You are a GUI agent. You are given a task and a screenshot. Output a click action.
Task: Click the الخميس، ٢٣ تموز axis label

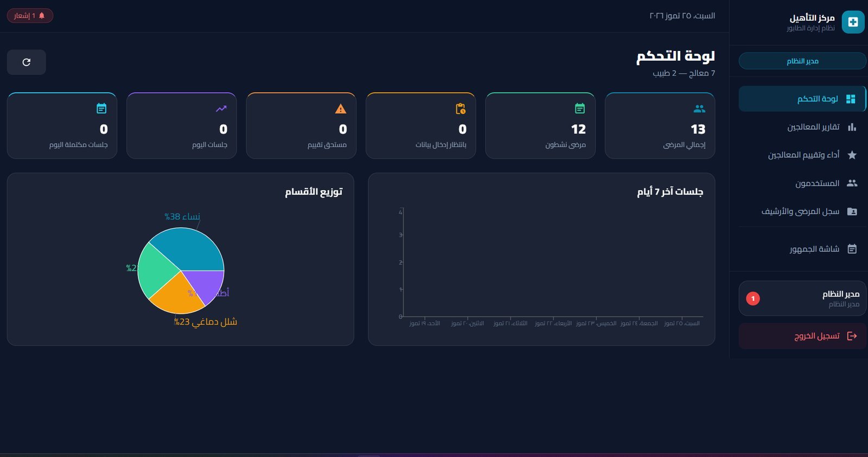[596, 324]
